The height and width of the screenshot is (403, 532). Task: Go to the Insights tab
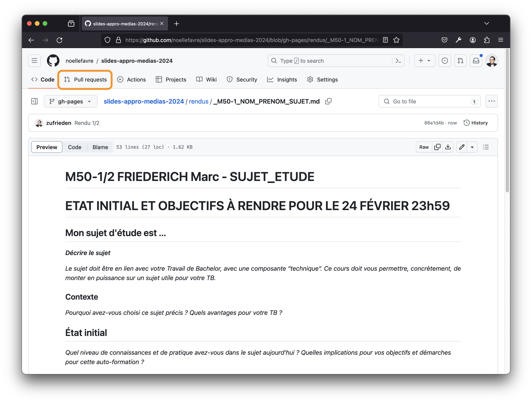pos(282,80)
